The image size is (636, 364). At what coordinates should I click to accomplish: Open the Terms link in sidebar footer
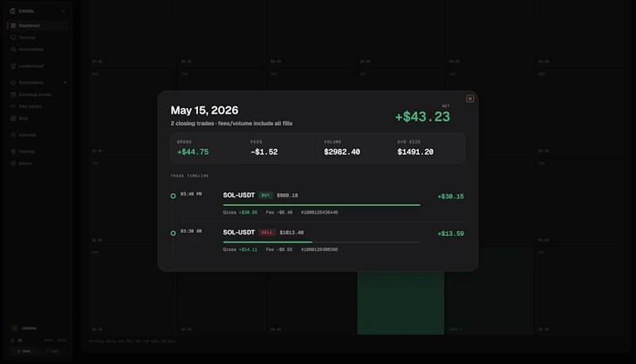(48, 340)
